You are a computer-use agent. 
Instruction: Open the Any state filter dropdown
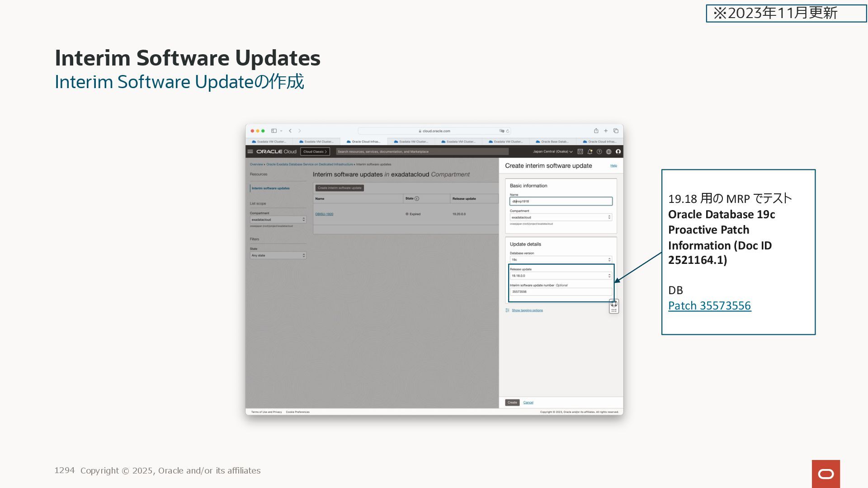(x=278, y=256)
